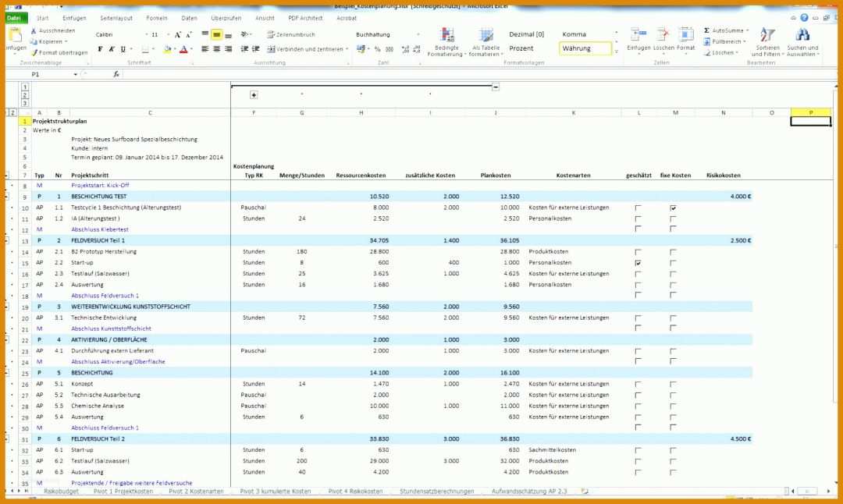Viewport: 843px width, 504px height.
Task: Check fixe Kosten for Durchführung extern Lieferant
Action: (673, 351)
